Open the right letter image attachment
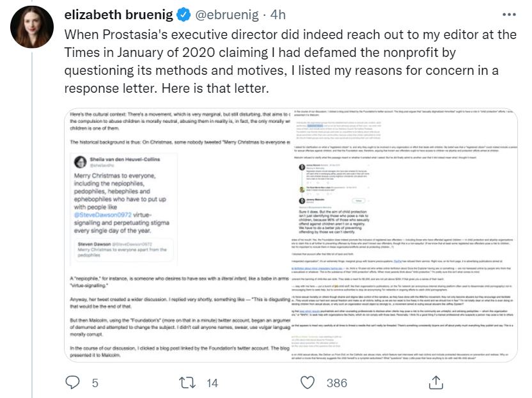This screenshot has height=398, width=532. click(x=404, y=235)
